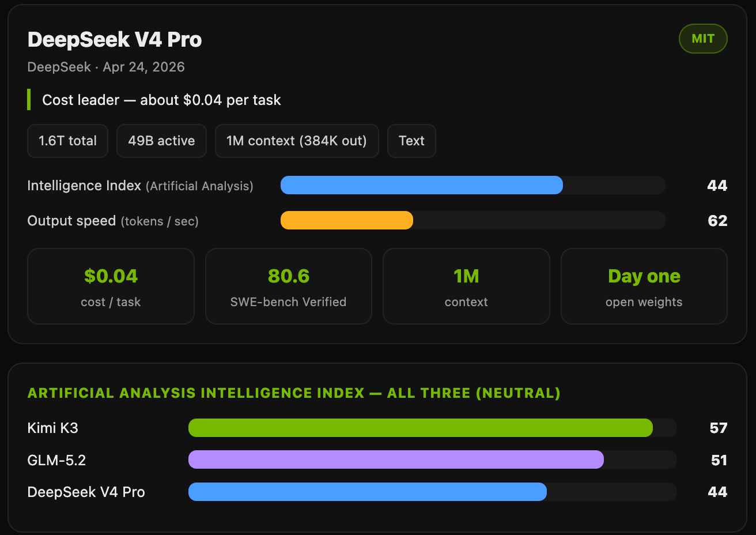
Task: Click the DeepSeek V4 Pro title
Action: click(115, 40)
